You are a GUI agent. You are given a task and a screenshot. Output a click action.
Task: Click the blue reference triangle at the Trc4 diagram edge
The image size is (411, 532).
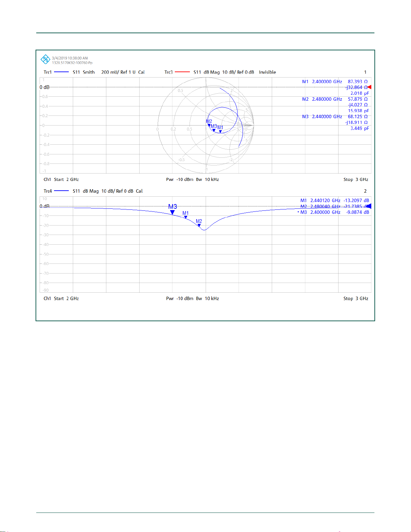tap(369, 206)
